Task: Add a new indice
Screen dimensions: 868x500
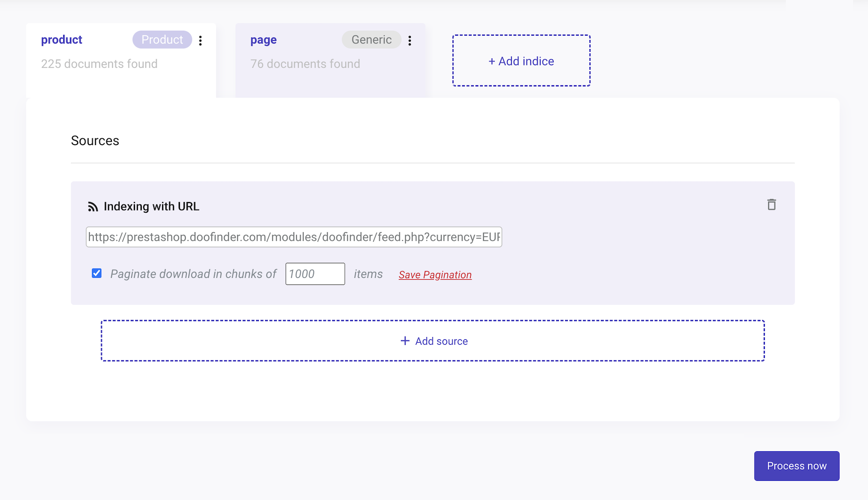Action: click(521, 61)
